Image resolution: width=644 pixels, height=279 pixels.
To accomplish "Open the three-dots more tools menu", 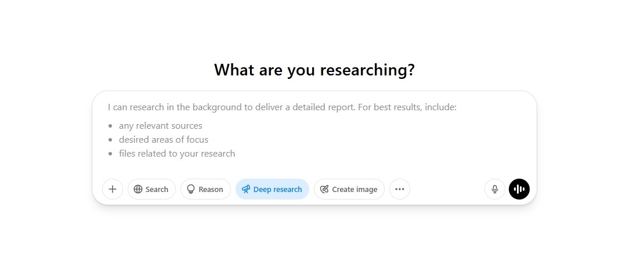I will coord(400,189).
